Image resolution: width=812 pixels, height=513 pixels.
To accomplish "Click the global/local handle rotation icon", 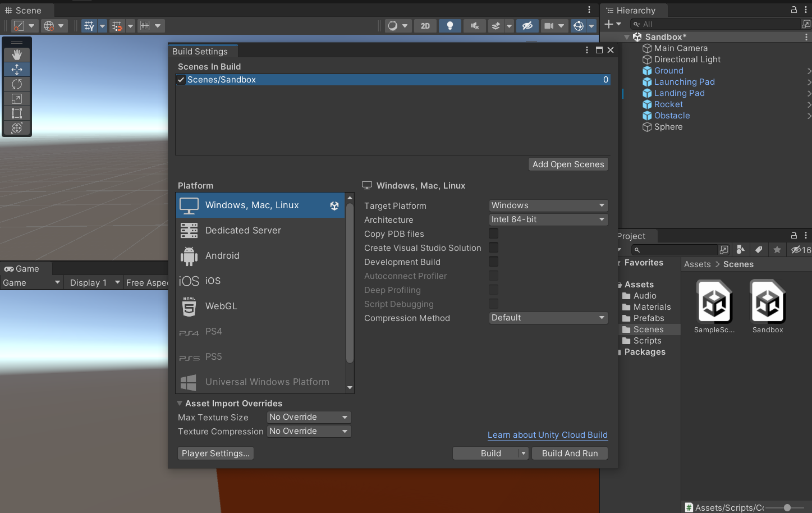I will pos(49,26).
